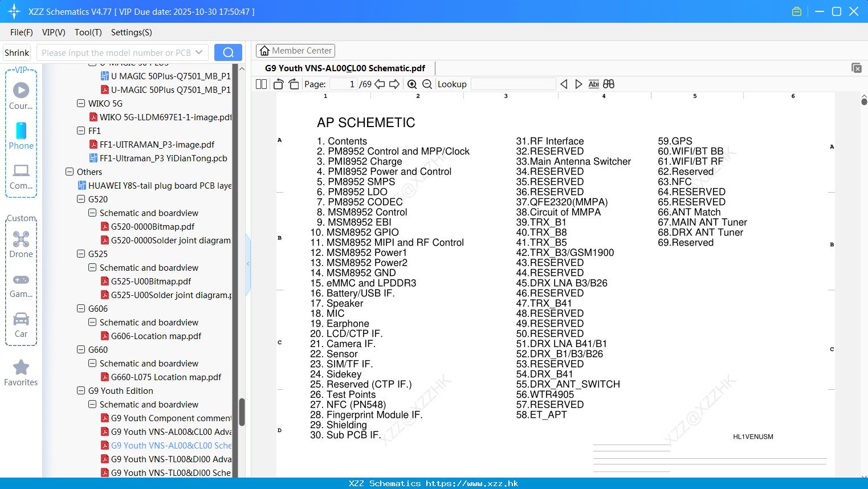The width and height of the screenshot is (868, 489).
Task: Open the Game console category
Action: coord(21,286)
